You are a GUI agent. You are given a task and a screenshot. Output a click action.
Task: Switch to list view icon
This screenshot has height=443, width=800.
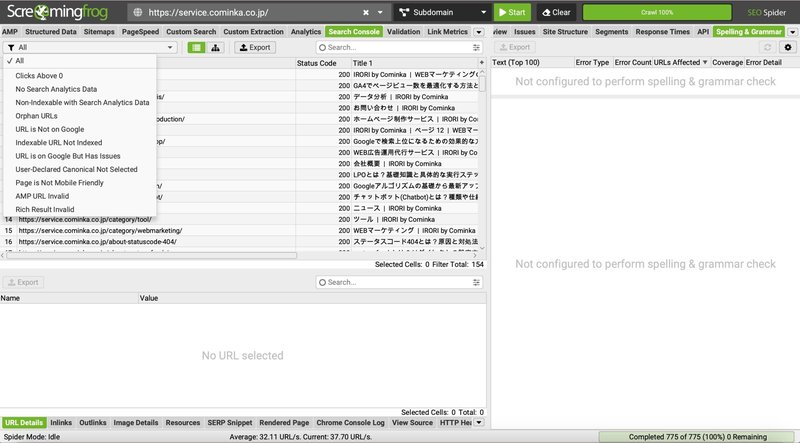(196, 47)
